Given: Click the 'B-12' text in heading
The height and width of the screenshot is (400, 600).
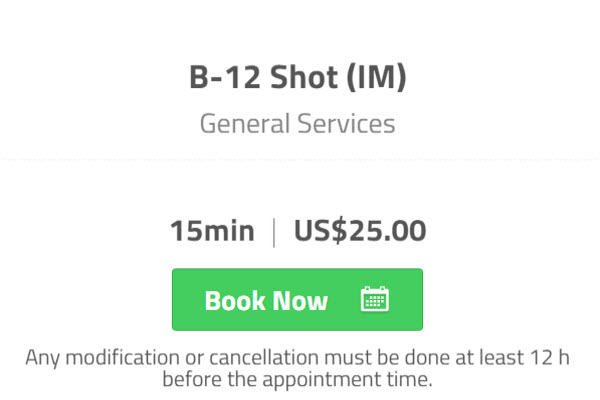Looking at the screenshot, I should pyautogui.click(x=225, y=77).
